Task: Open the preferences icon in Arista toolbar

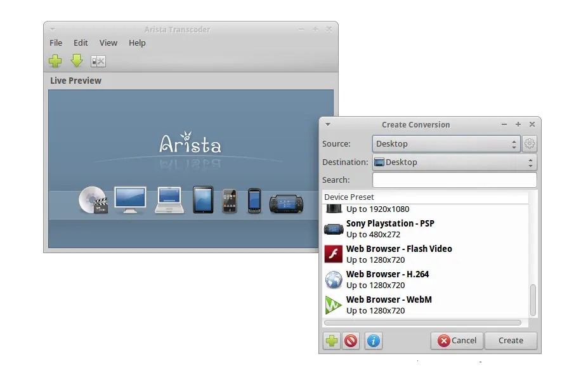Action: coord(98,61)
